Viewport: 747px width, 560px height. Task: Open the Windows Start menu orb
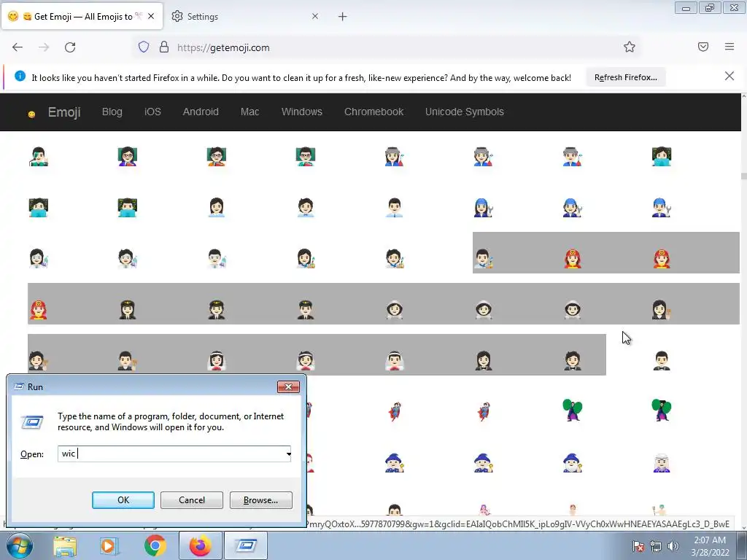pyautogui.click(x=19, y=545)
